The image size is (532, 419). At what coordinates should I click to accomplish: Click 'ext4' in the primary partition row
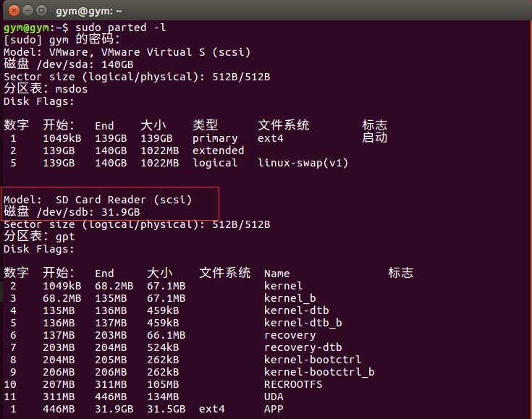coord(271,138)
